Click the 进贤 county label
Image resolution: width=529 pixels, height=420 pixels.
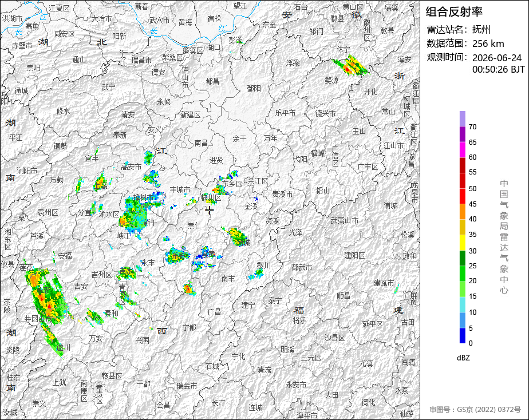pos(216,160)
